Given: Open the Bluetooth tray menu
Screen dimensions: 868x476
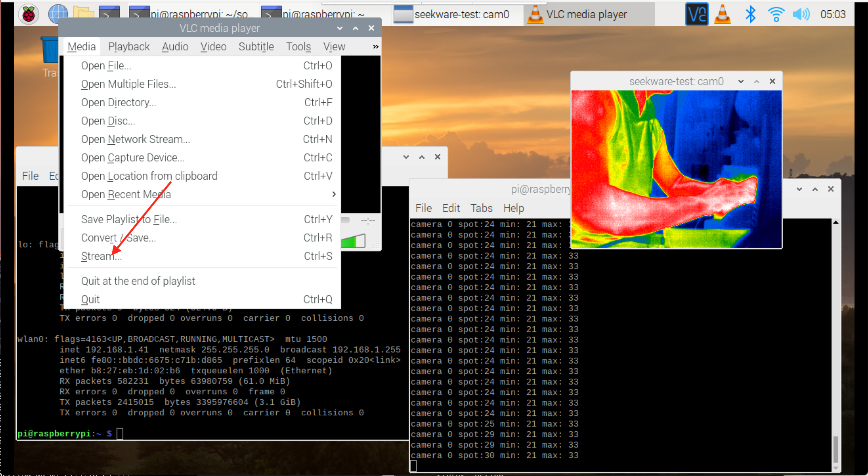Looking at the screenshot, I should click(750, 14).
